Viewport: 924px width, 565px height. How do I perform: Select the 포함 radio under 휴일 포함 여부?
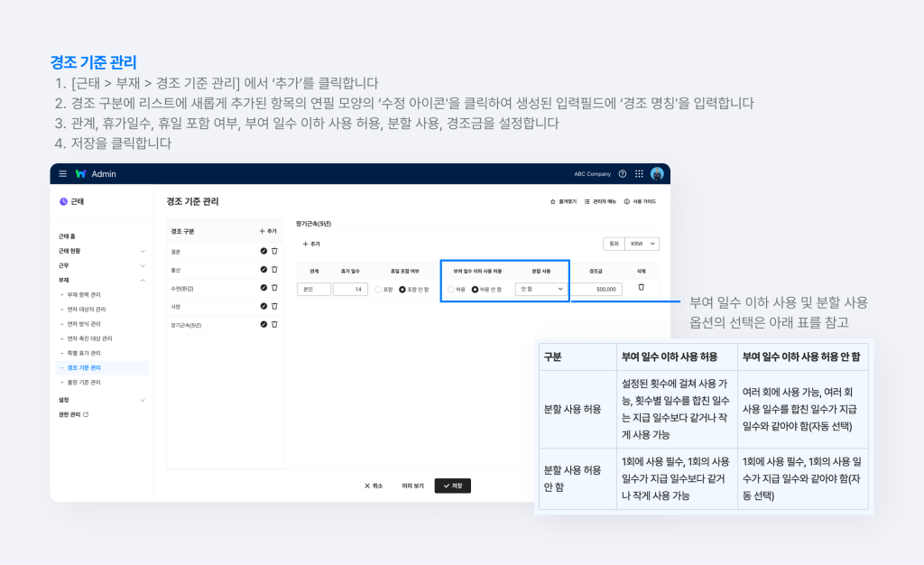pos(378,289)
